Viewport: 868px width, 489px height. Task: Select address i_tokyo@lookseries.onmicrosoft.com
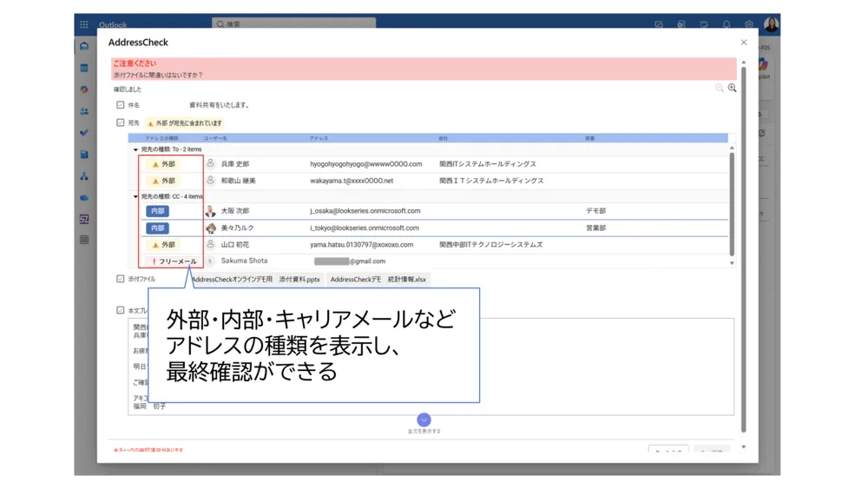coord(365,228)
